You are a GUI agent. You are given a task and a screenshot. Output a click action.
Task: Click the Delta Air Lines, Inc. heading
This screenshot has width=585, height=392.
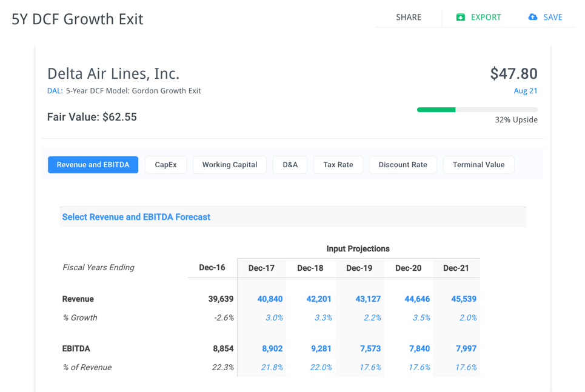(113, 74)
